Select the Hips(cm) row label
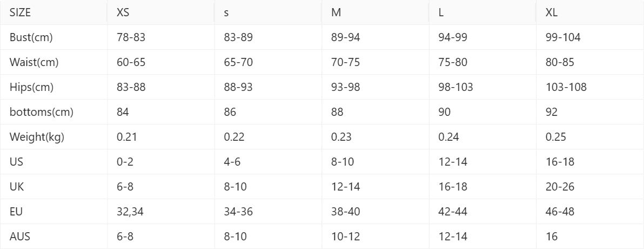The image size is (644, 249). click(53, 87)
